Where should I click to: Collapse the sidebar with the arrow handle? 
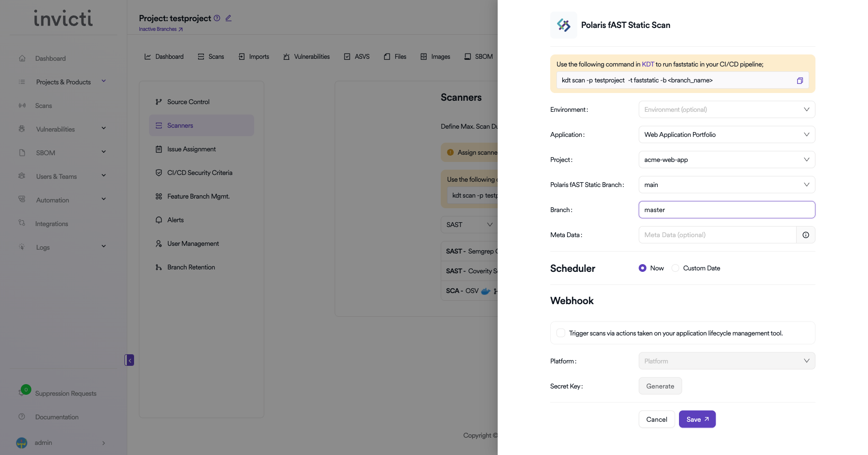(x=129, y=360)
